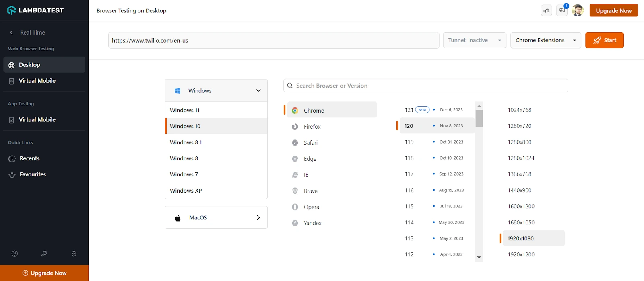Click the announcements megaphone icon with notification badge
The height and width of the screenshot is (281, 644).
pos(562,10)
